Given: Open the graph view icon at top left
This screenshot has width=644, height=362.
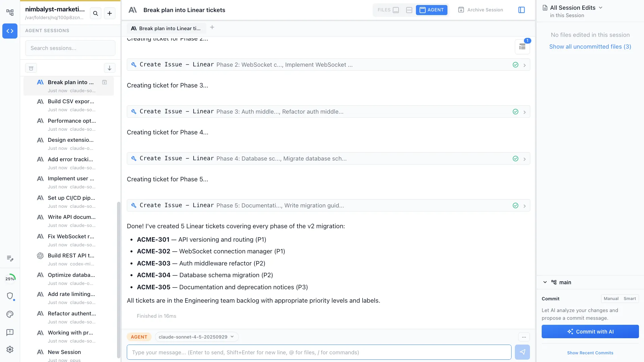Looking at the screenshot, I should click(10, 12).
